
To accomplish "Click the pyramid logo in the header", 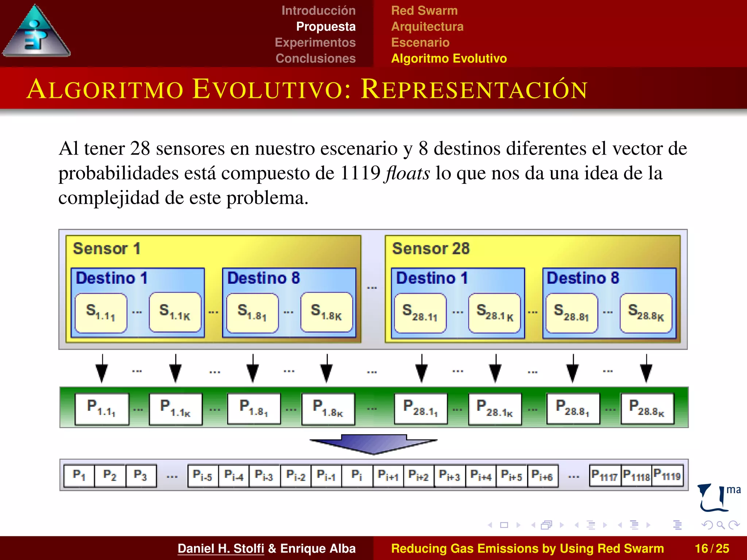I will (x=36, y=31).
